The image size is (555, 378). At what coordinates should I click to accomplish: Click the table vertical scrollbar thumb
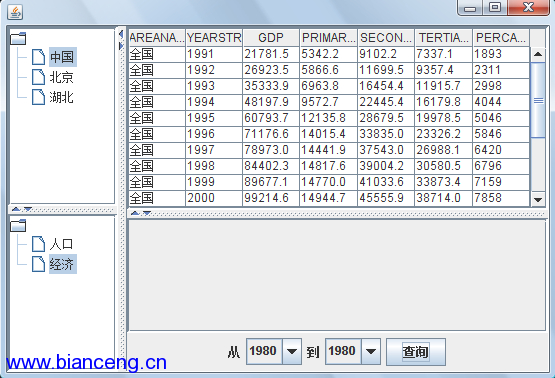[x=538, y=100]
